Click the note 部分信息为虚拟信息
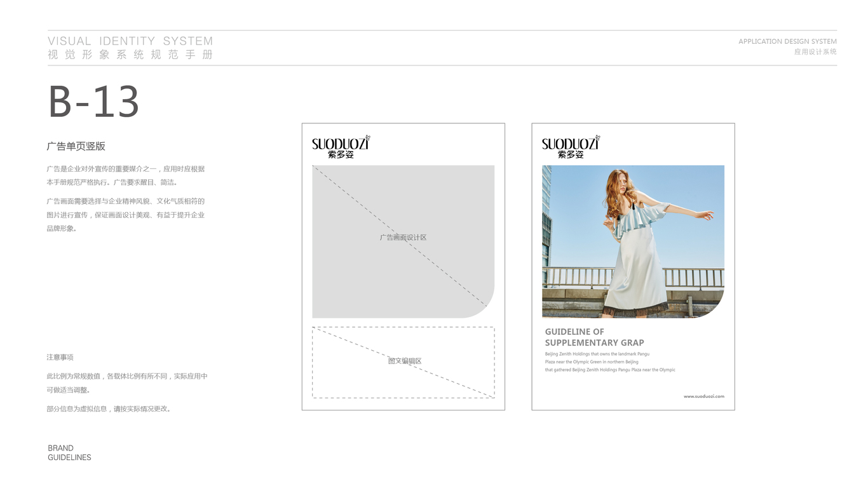 109,409
